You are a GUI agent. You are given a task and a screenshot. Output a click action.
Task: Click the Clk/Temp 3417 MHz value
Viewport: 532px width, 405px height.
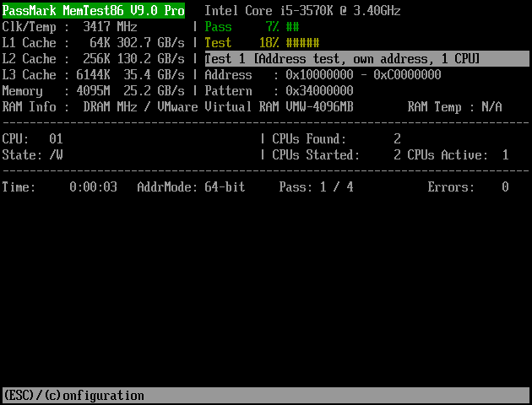pos(110,27)
